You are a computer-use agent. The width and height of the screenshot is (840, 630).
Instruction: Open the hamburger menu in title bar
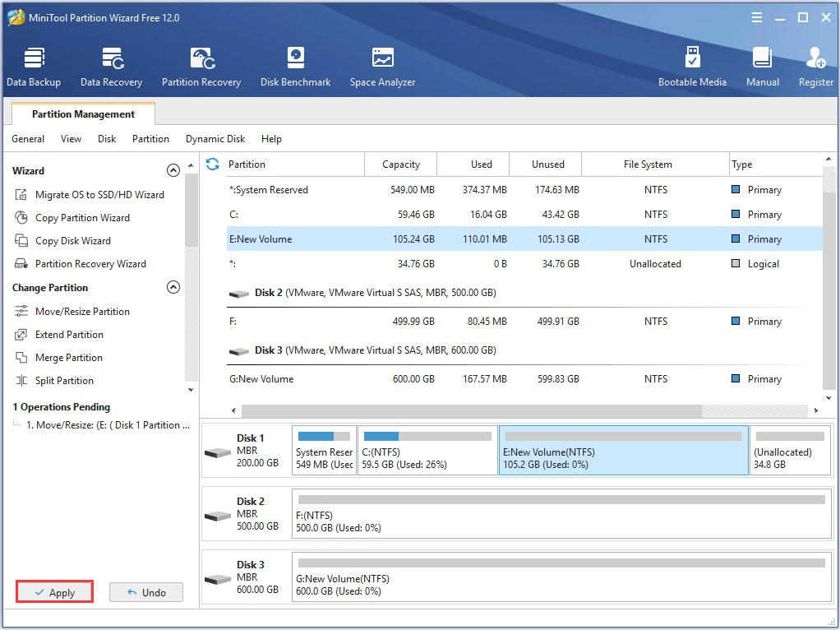click(757, 18)
